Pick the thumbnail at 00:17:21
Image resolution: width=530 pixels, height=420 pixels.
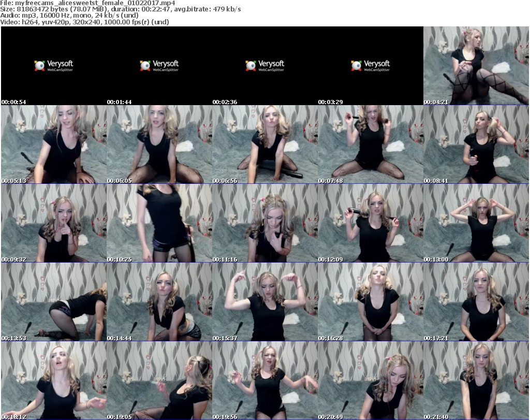tap(476, 302)
